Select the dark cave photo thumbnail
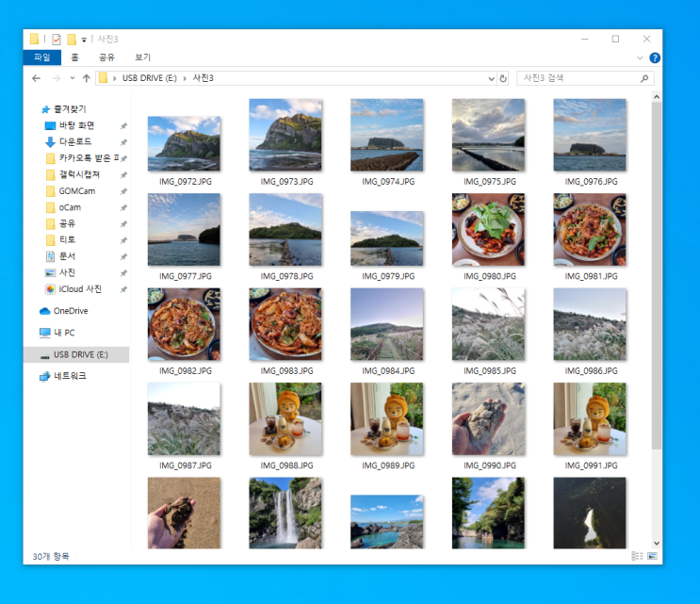This screenshot has height=604, width=700. tap(590, 513)
